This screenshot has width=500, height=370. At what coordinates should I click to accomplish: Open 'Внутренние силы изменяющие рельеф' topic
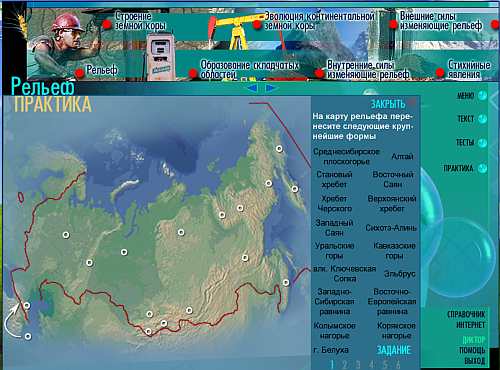pos(368,70)
